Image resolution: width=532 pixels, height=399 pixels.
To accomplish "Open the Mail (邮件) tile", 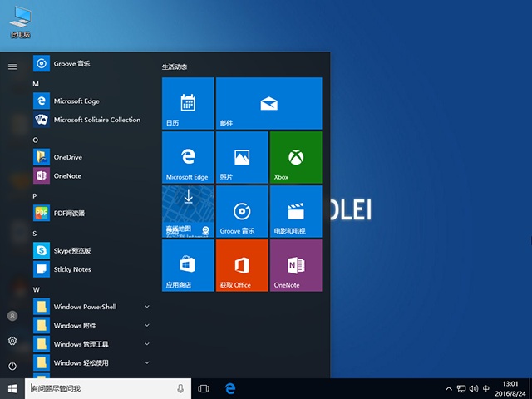I will (268, 103).
